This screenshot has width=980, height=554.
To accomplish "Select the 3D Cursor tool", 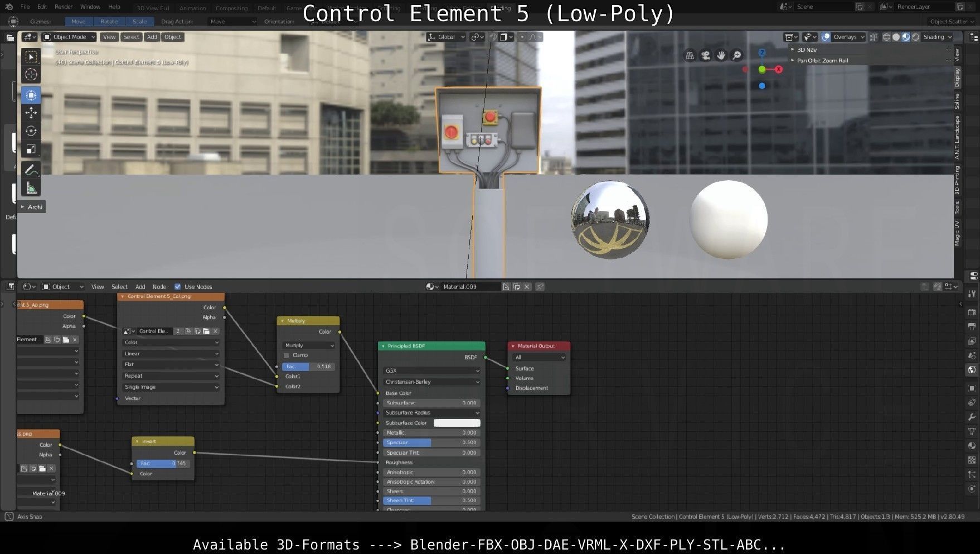I will (x=31, y=74).
